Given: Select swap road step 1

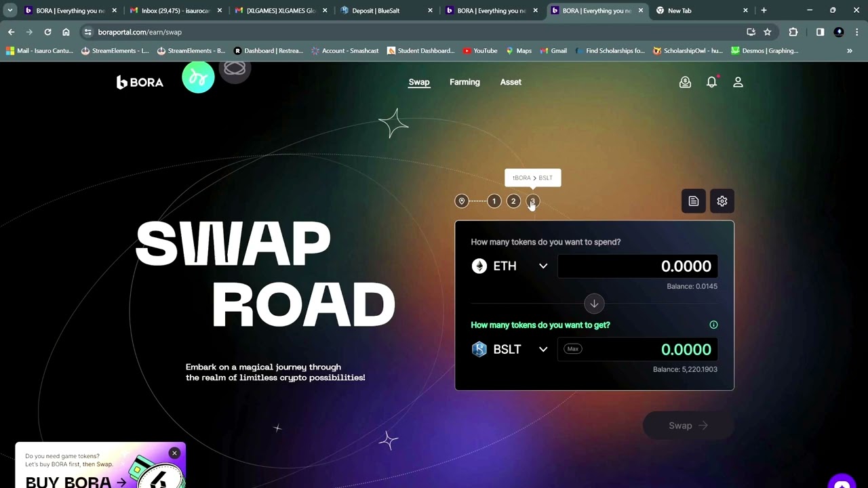Looking at the screenshot, I should [x=494, y=201].
